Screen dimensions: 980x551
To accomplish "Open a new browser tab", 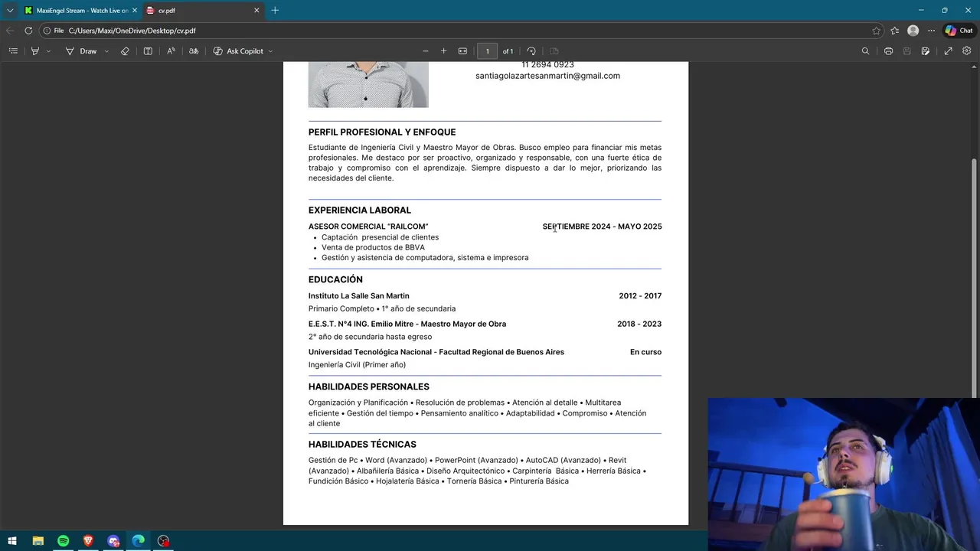I will coord(275,11).
